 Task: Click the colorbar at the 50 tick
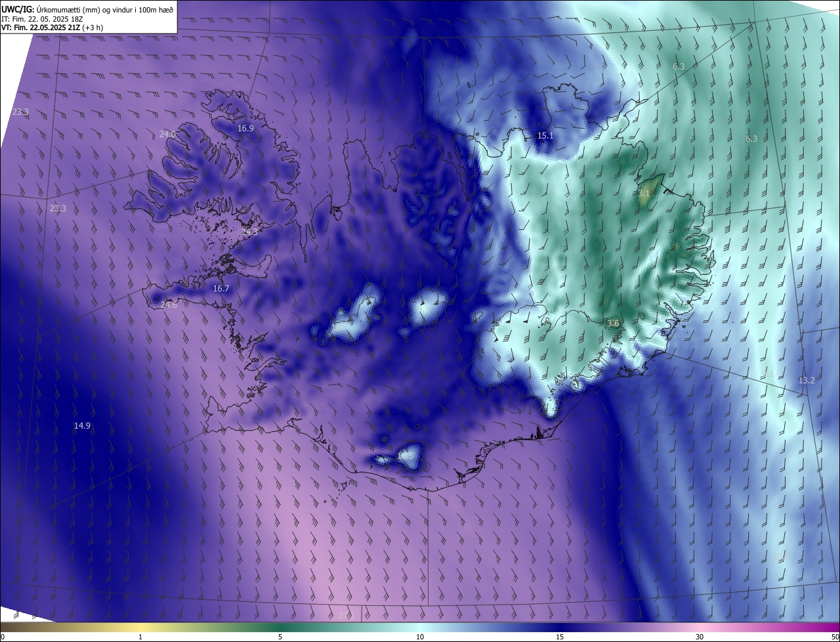pyautogui.click(x=835, y=637)
